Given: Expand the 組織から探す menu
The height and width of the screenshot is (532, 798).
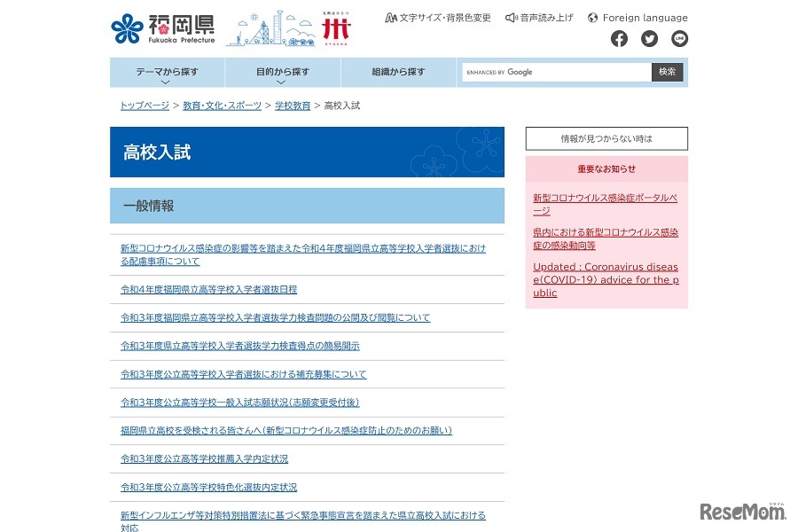Looking at the screenshot, I should tap(398, 73).
